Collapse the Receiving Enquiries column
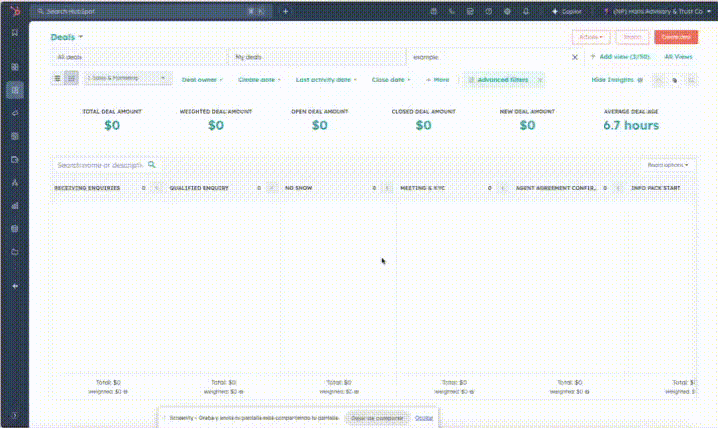 [156, 187]
